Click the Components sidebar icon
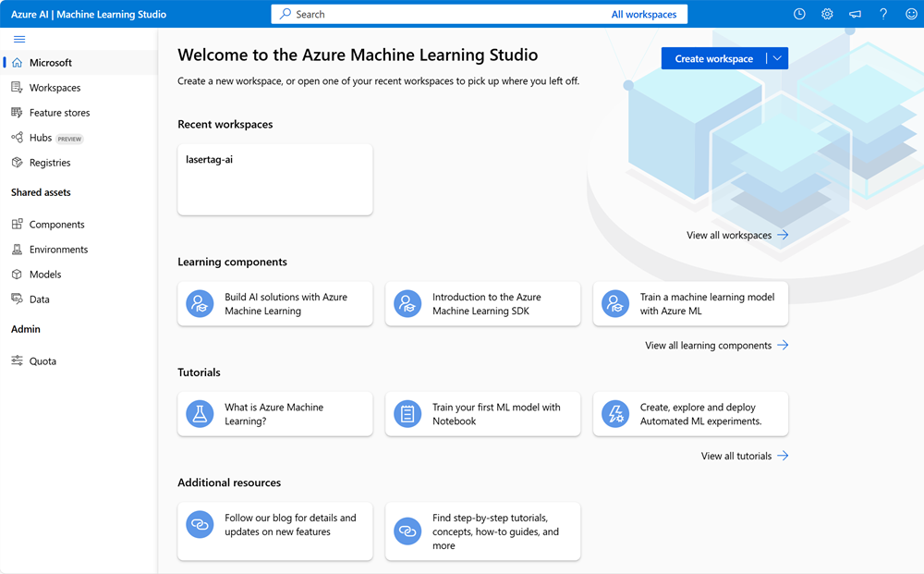The height and width of the screenshot is (574, 924). (x=17, y=224)
